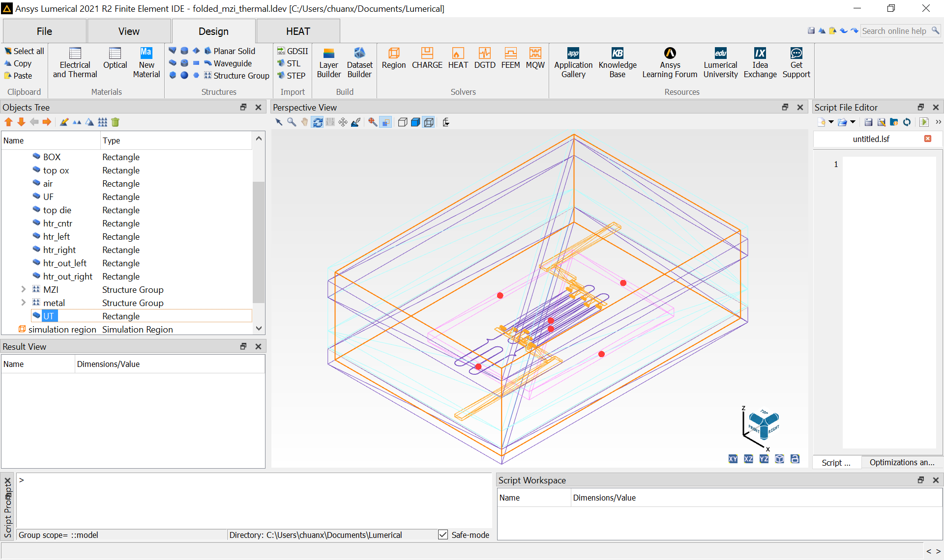Select the hand pan tool in Perspective View
Viewport: 944px width, 560px height.
(304, 122)
